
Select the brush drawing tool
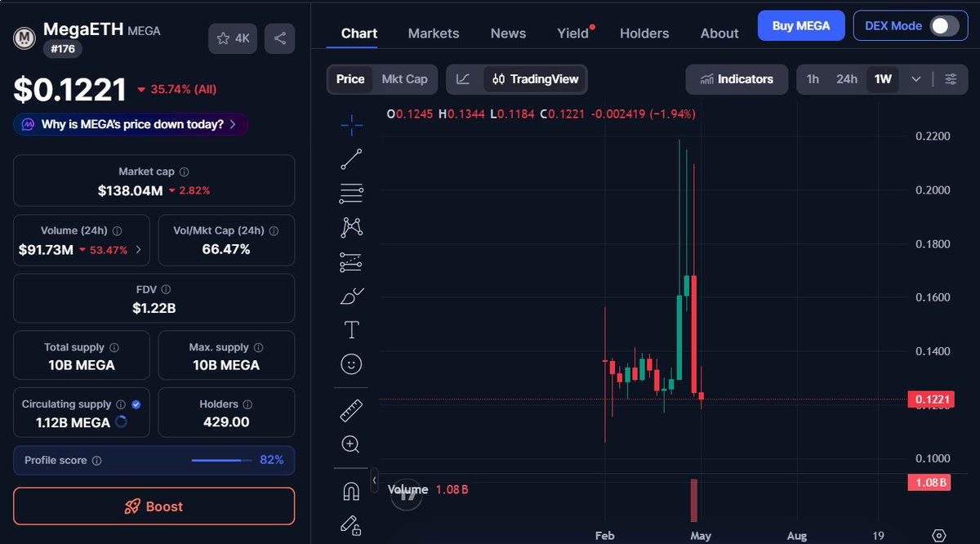coord(351,296)
